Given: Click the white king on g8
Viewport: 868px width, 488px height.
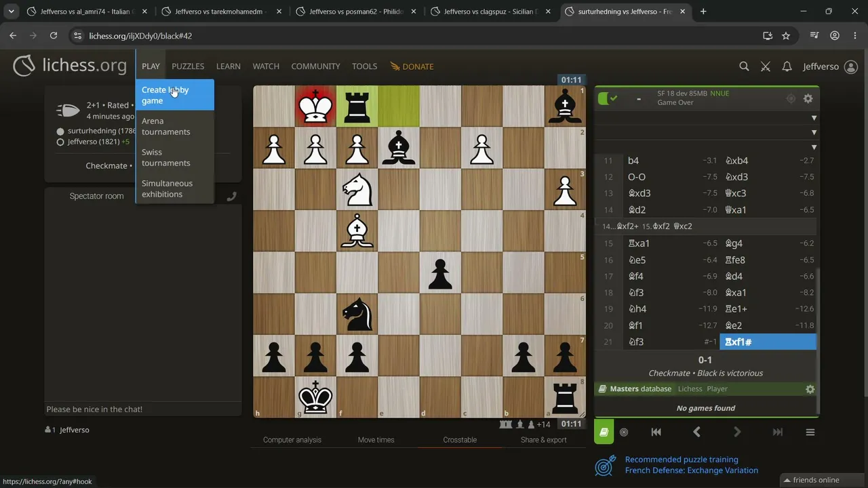Looking at the screenshot, I should [x=315, y=106].
